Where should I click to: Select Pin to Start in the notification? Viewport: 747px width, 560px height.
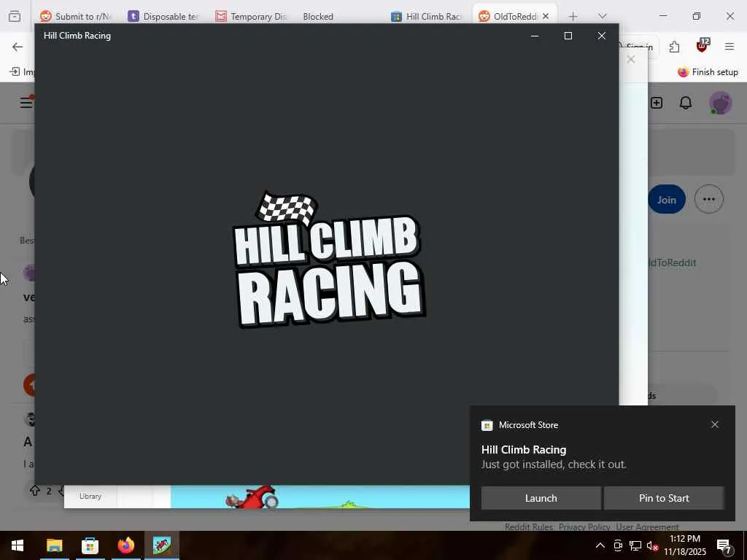(664, 498)
